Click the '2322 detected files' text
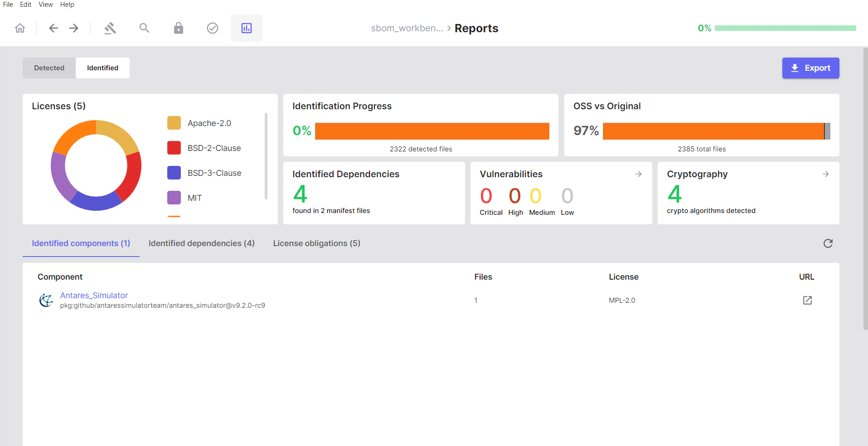The height and width of the screenshot is (446, 868). (421, 149)
